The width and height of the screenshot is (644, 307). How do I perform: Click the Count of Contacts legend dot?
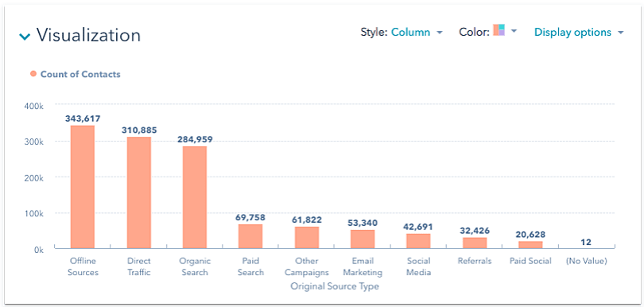click(33, 74)
